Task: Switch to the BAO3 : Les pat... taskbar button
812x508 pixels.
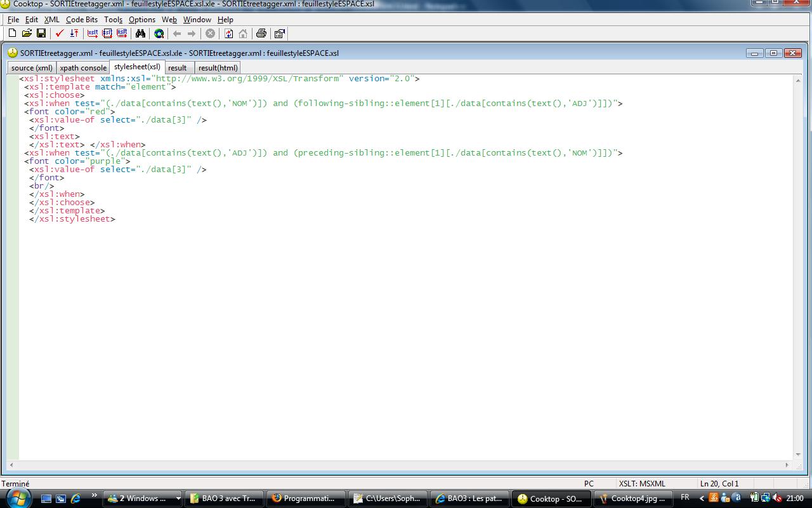Action: click(469, 498)
